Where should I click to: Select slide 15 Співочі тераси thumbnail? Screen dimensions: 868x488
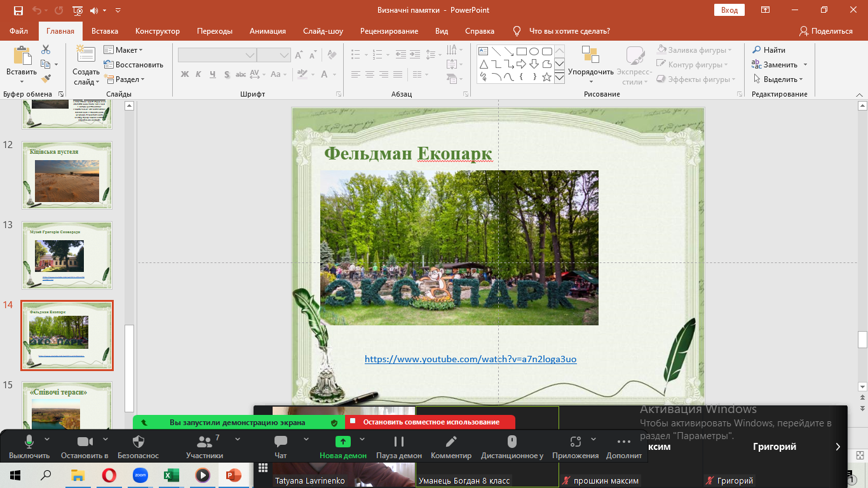[x=67, y=406]
